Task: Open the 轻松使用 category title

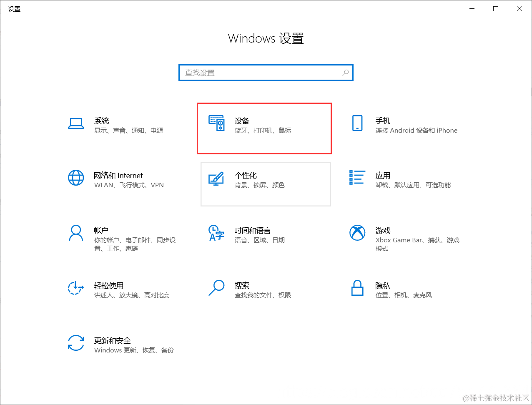Action: [109, 285]
